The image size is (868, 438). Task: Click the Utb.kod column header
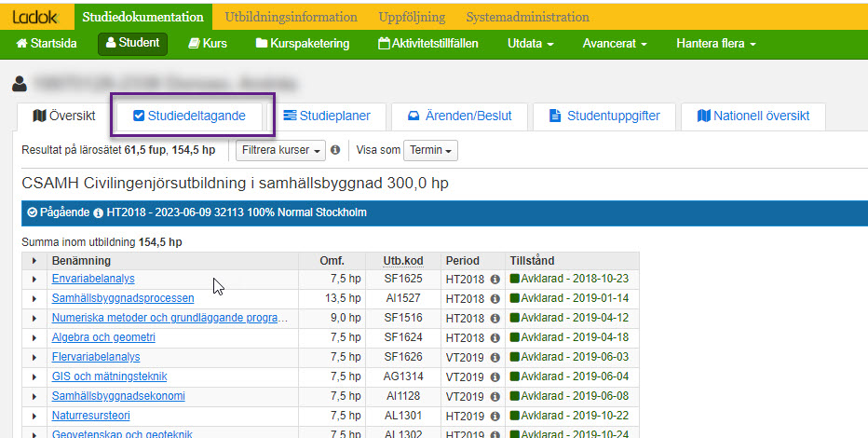click(403, 261)
